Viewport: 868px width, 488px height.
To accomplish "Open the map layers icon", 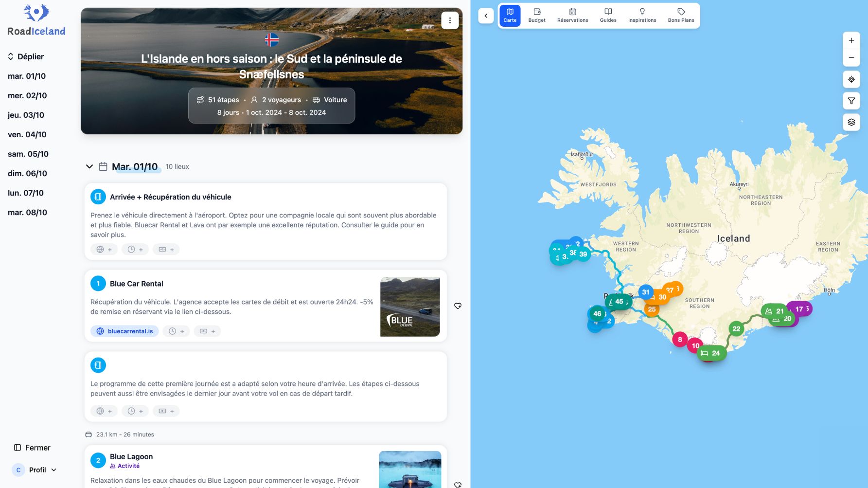I will (x=851, y=122).
